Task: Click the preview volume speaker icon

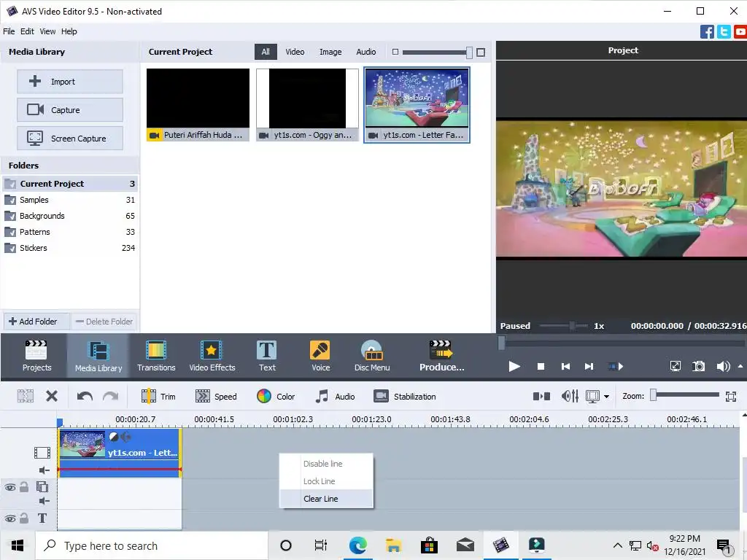Action: [723, 366]
